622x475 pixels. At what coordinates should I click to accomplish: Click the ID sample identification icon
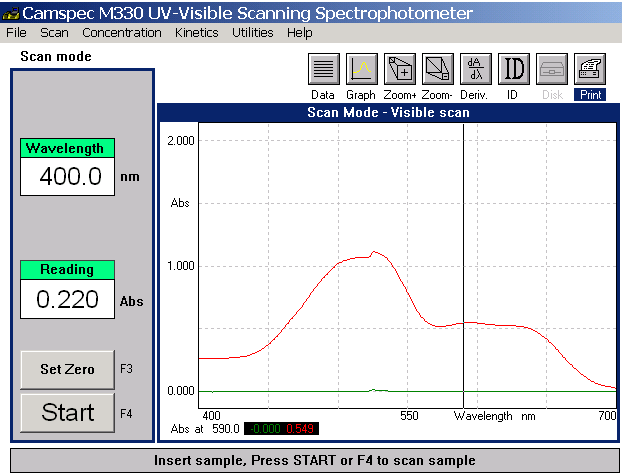514,69
